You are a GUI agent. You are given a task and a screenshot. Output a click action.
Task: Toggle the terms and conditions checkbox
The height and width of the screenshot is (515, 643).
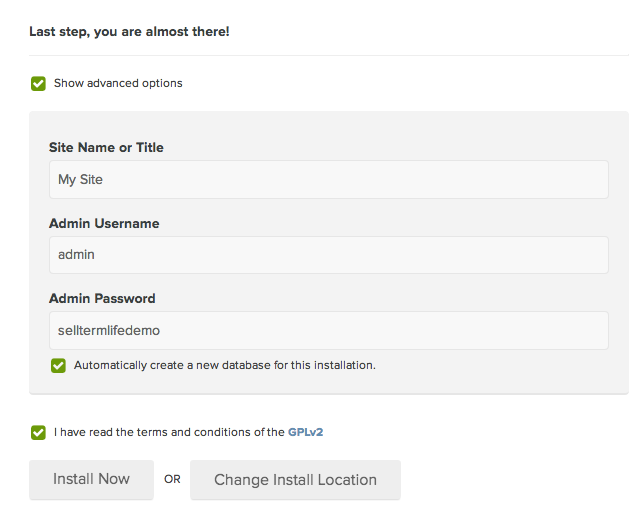click(38, 433)
